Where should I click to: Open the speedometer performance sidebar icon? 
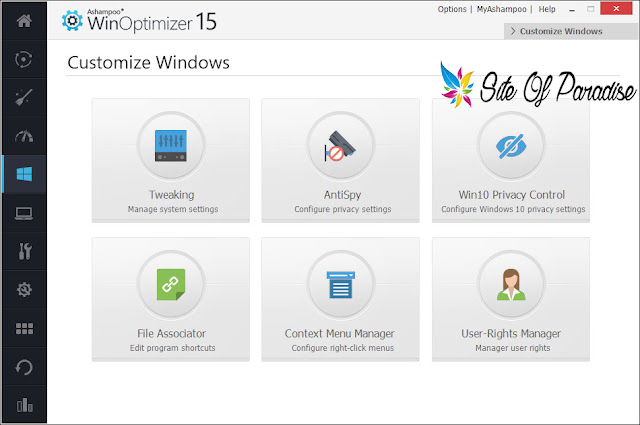(24, 136)
